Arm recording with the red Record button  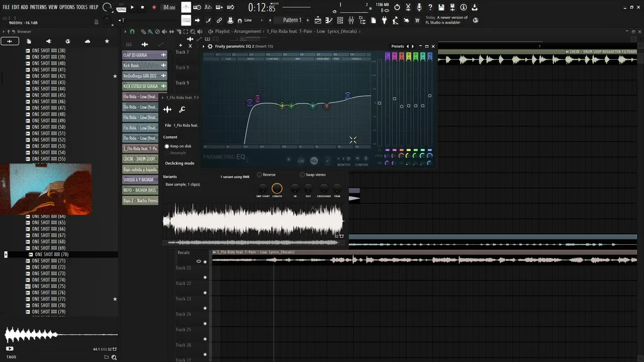coord(154,8)
